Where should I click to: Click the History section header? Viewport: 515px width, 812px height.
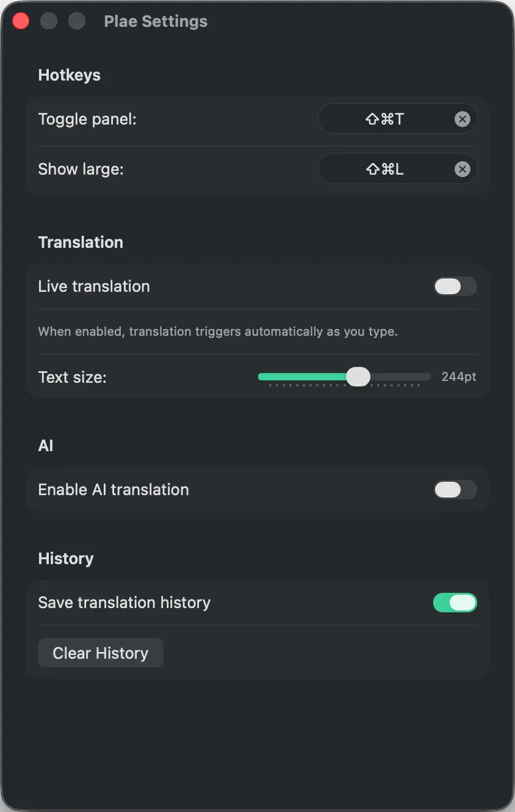tap(65, 558)
